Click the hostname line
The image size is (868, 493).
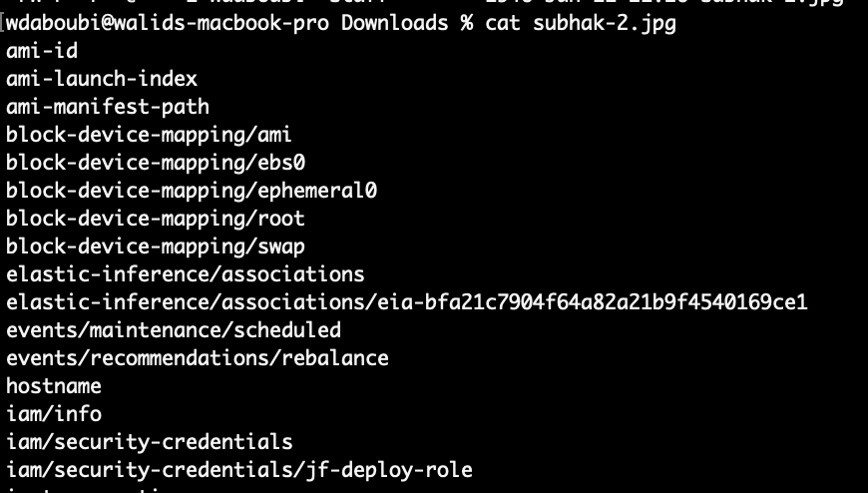(54, 385)
